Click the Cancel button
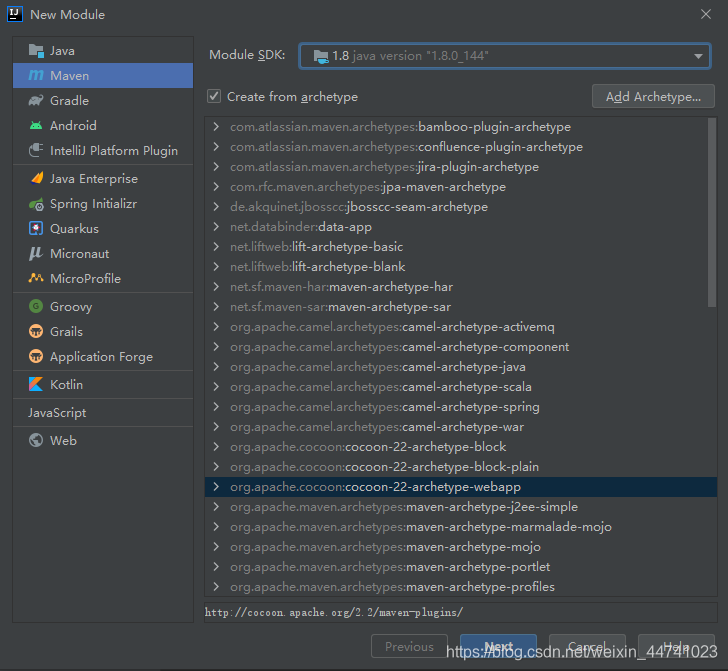 click(587, 646)
